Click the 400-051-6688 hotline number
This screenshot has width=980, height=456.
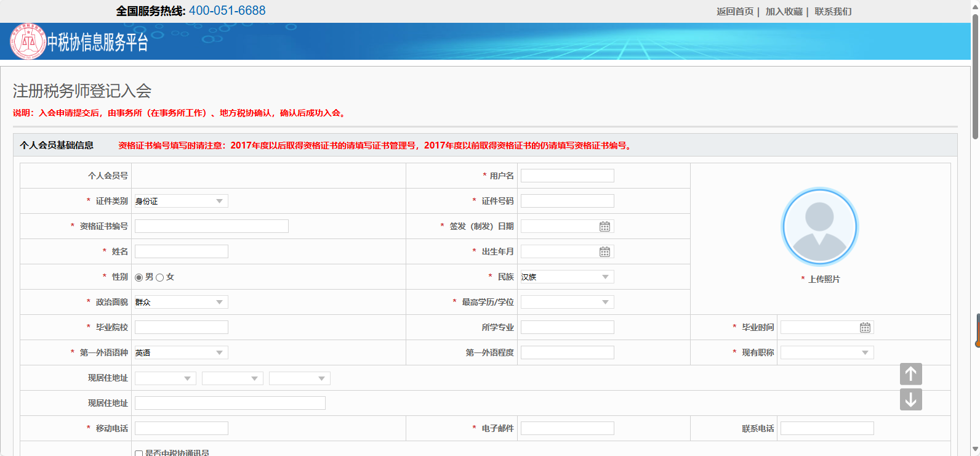pyautogui.click(x=227, y=10)
